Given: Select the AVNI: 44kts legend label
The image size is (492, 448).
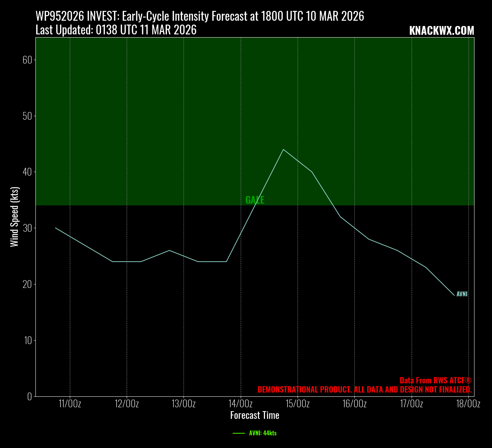Looking at the screenshot, I should (262, 433).
